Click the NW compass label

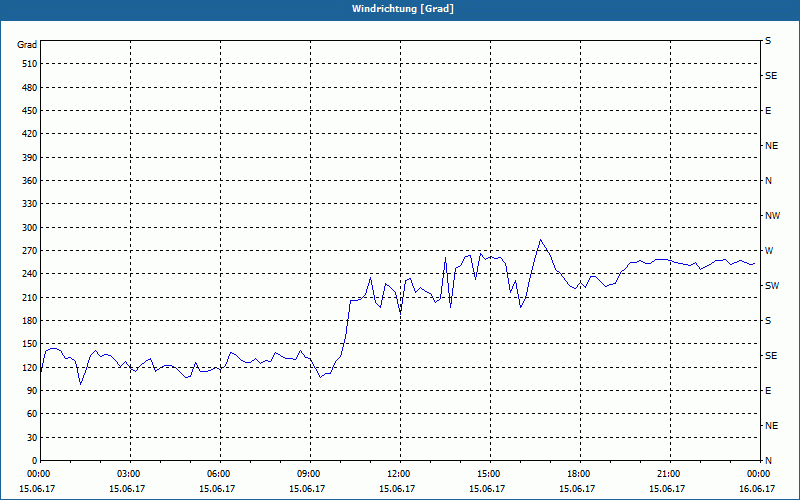pos(772,216)
